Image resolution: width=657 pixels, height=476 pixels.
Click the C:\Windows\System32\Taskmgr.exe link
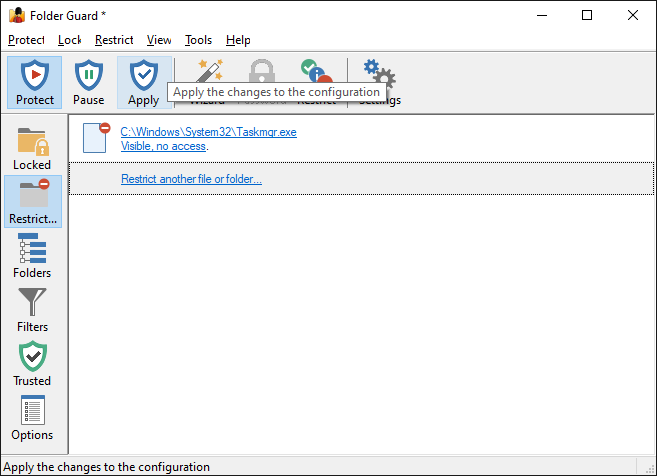pos(209,132)
